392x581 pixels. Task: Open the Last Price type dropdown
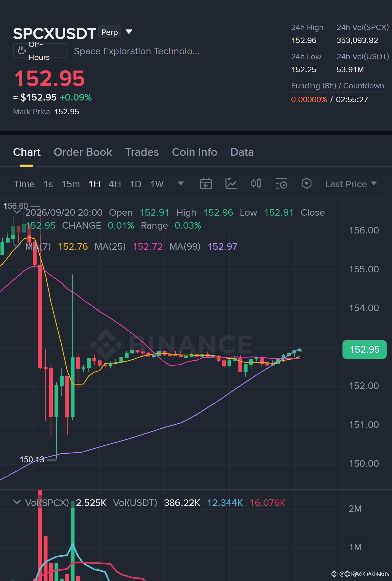click(351, 184)
